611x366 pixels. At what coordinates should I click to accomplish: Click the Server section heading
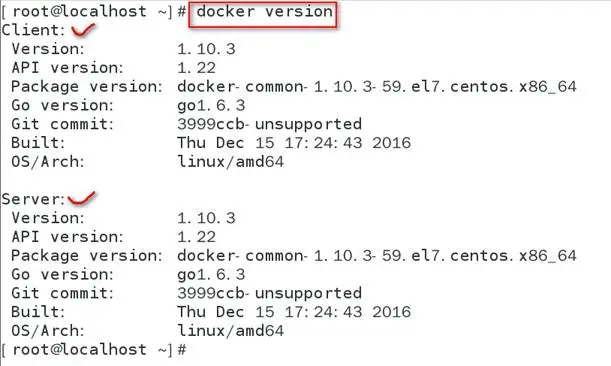tap(33, 199)
